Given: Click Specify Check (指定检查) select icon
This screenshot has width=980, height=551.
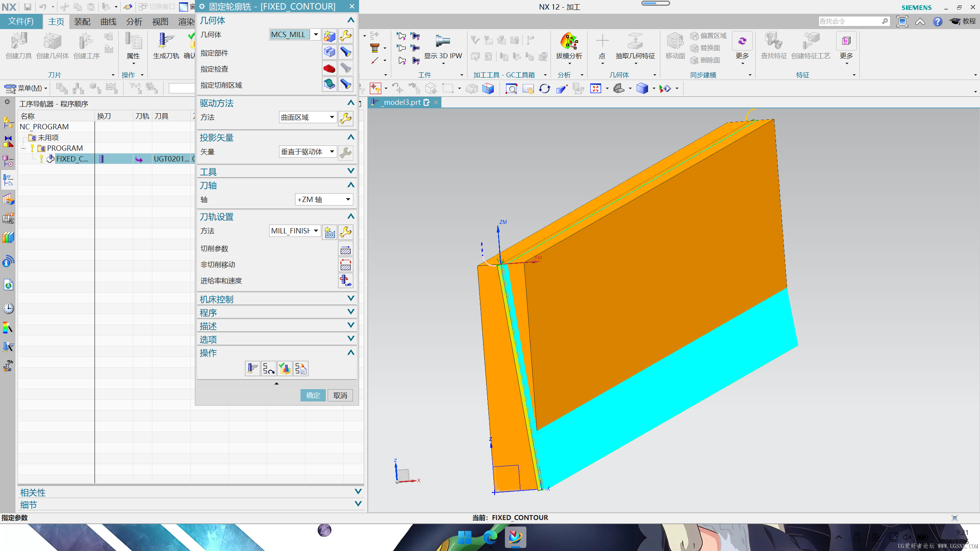Looking at the screenshot, I should [x=329, y=68].
